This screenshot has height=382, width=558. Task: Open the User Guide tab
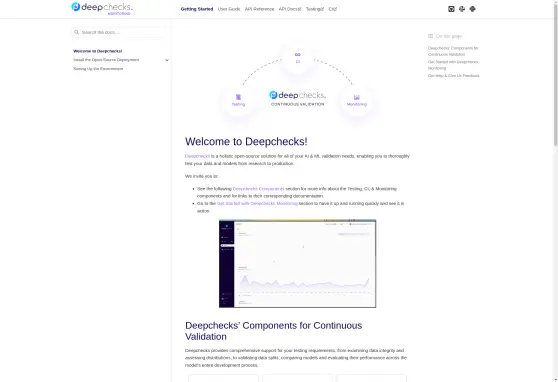(229, 9)
